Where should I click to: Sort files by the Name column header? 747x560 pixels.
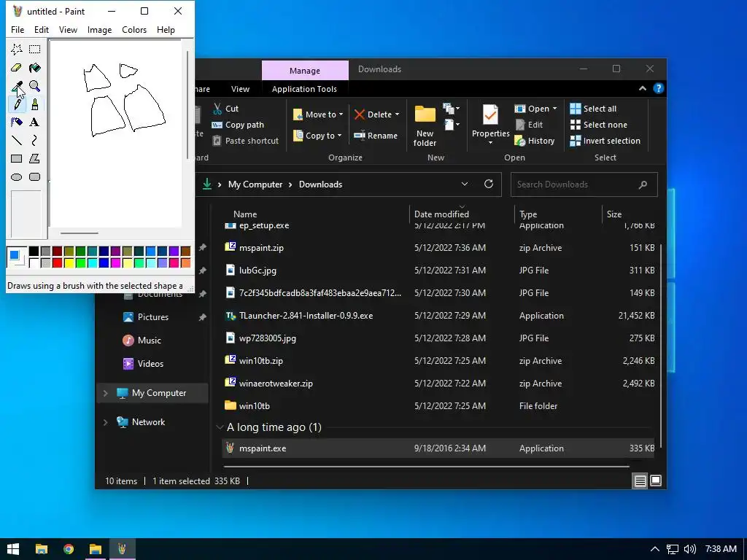(x=245, y=214)
